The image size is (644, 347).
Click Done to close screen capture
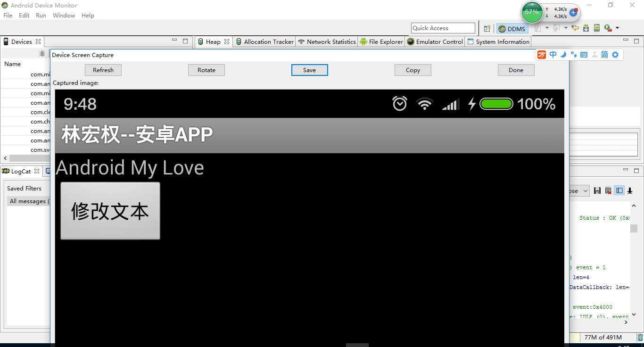pos(516,70)
